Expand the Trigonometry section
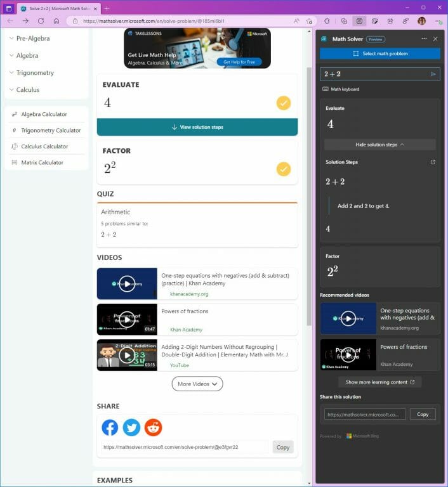This screenshot has height=487, width=448. (32, 73)
